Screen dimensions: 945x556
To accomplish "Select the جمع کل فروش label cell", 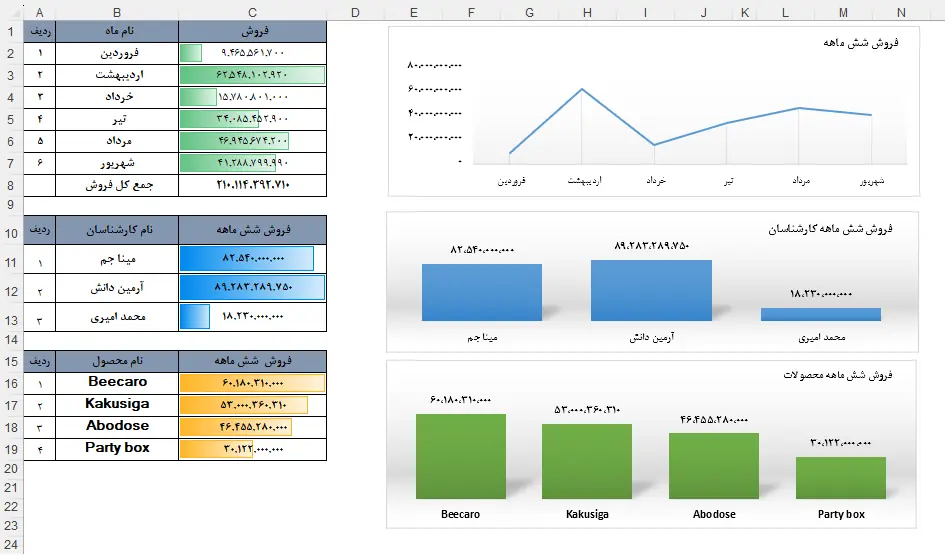I will coord(118,185).
